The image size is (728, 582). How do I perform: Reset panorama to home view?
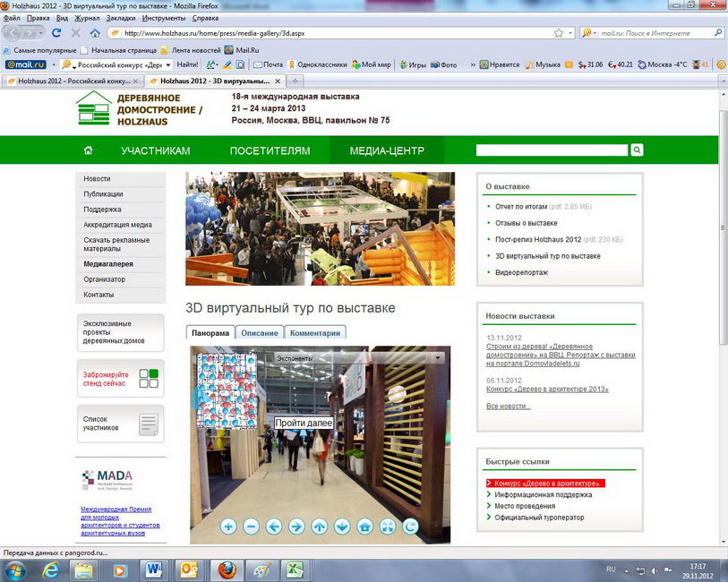pos(365,526)
